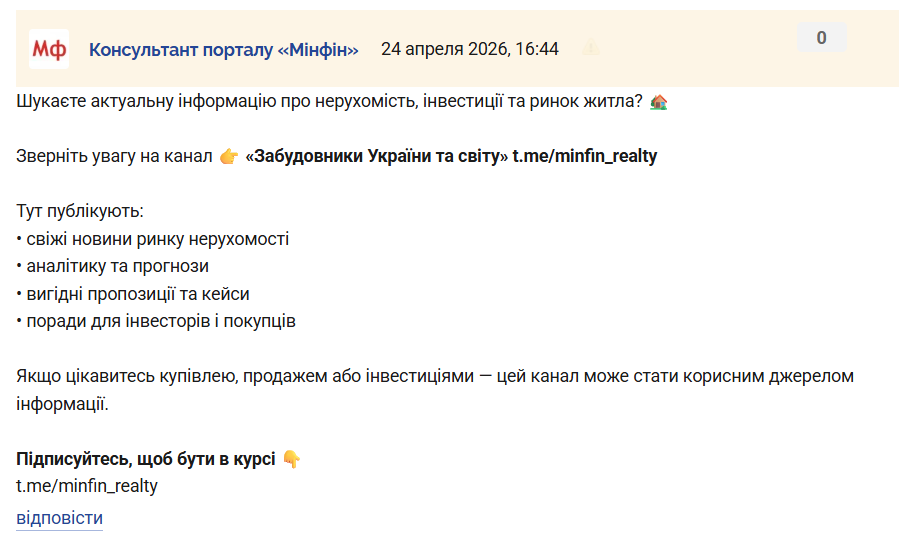The height and width of the screenshot is (544, 910).
Task: Open the t.me/minfin_realty link above «відповісти»
Action: point(87,486)
